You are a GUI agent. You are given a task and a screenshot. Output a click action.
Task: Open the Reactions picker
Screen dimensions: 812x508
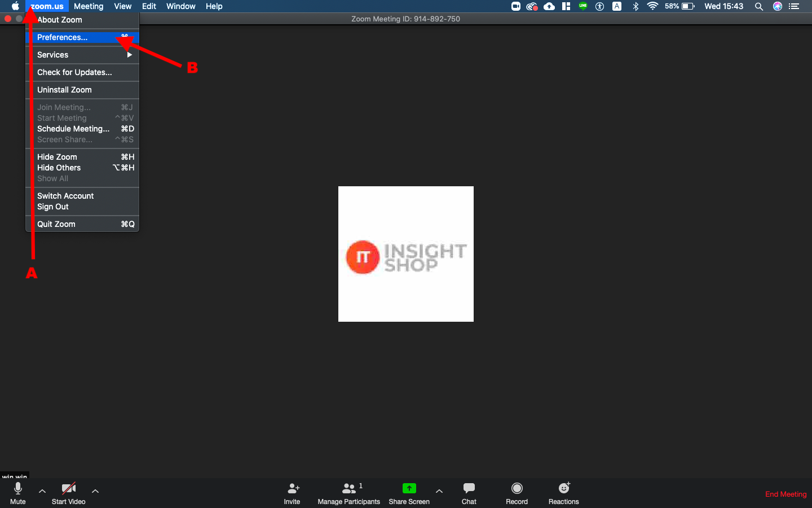tap(564, 493)
